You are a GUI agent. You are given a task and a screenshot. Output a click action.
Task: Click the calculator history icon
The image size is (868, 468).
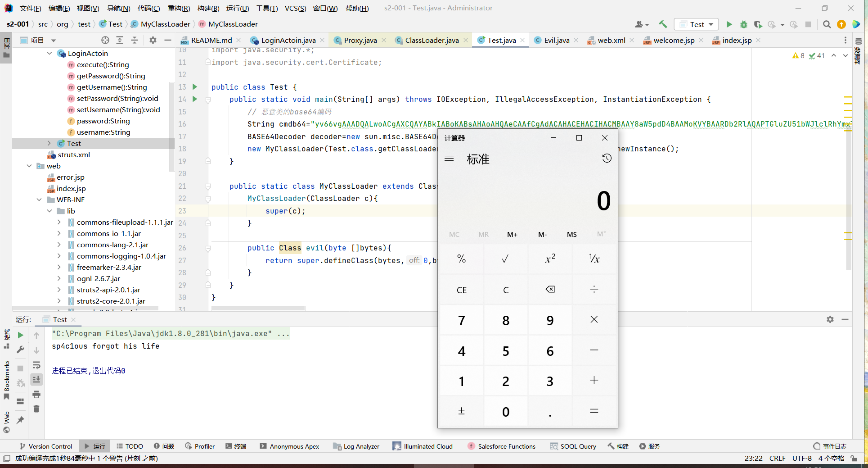coord(607,158)
